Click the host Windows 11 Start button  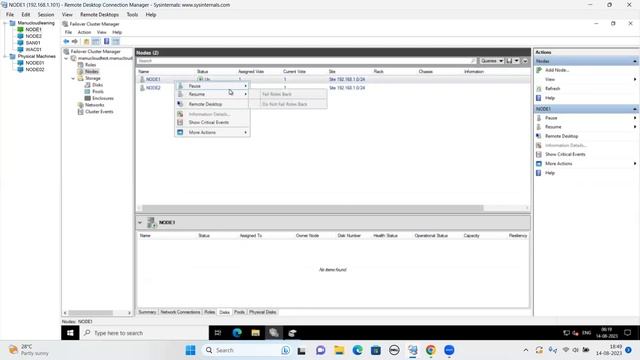pos(191,350)
